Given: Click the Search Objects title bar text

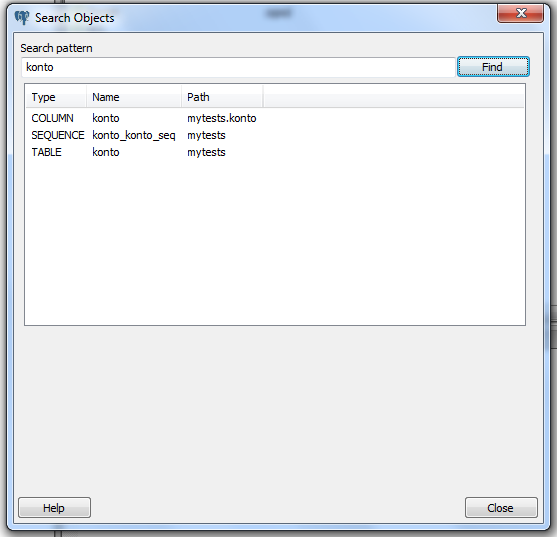Looking at the screenshot, I should click(75, 18).
